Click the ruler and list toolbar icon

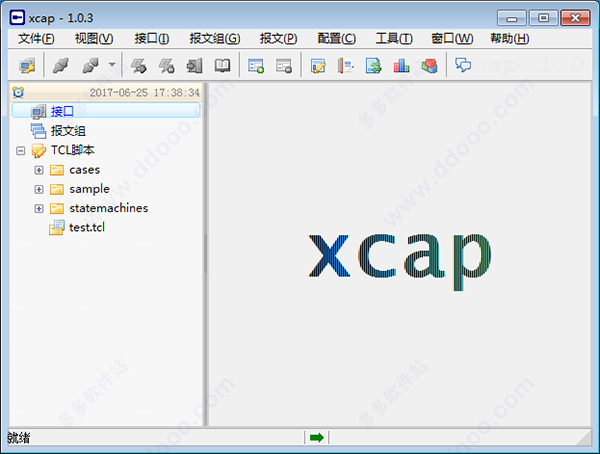346,65
